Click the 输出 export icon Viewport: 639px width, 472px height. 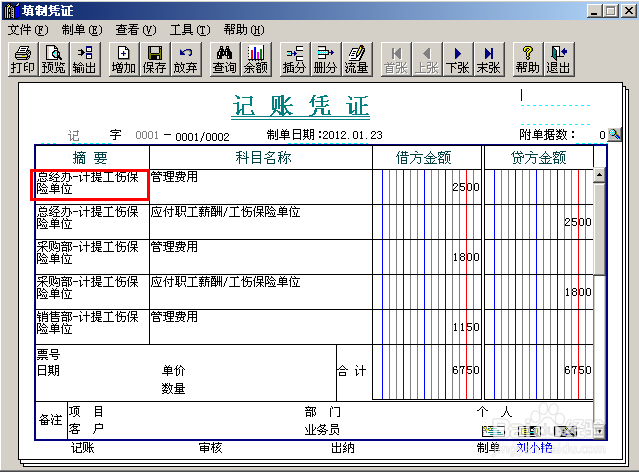click(84, 60)
